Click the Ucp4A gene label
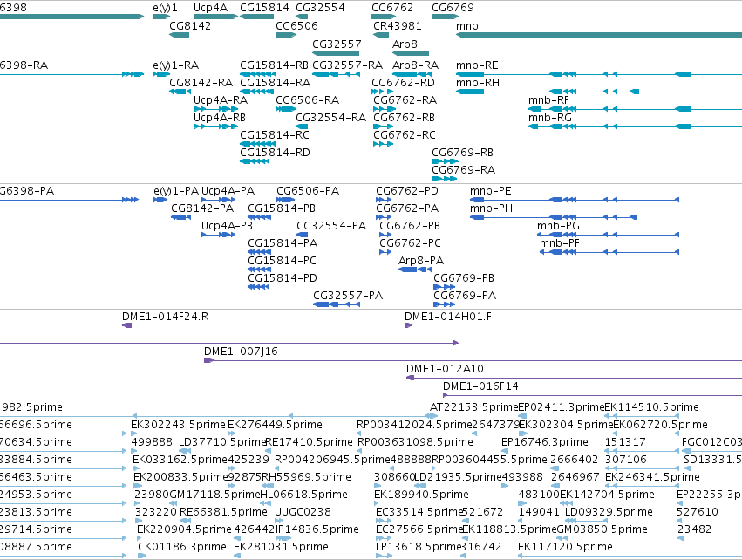 pos(210,8)
